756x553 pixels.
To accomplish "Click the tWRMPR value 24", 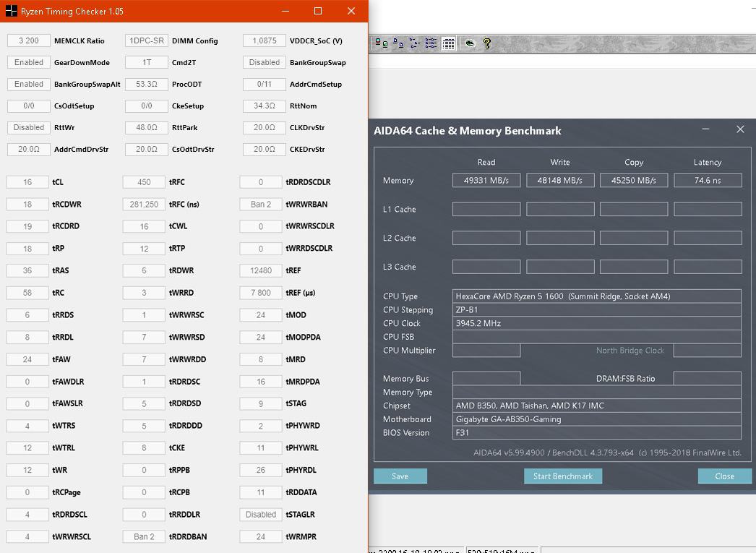I will [261, 536].
